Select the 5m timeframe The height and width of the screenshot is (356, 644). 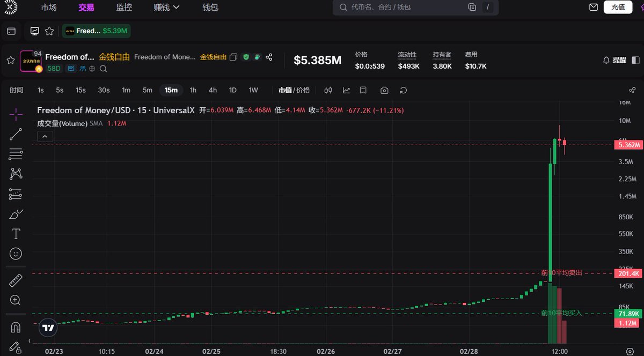pyautogui.click(x=147, y=90)
